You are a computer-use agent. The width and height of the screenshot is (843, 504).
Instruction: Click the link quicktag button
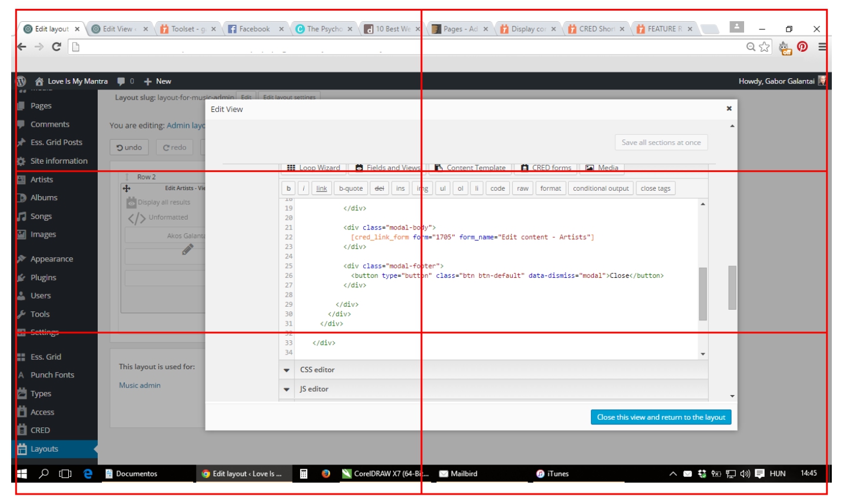[x=321, y=188]
